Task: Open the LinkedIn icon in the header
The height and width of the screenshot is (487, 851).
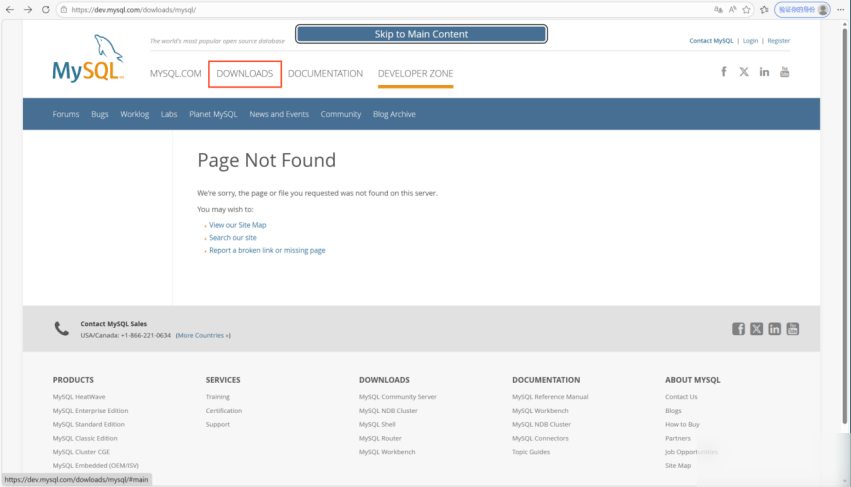Action: pyautogui.click(x=764, y=72)
